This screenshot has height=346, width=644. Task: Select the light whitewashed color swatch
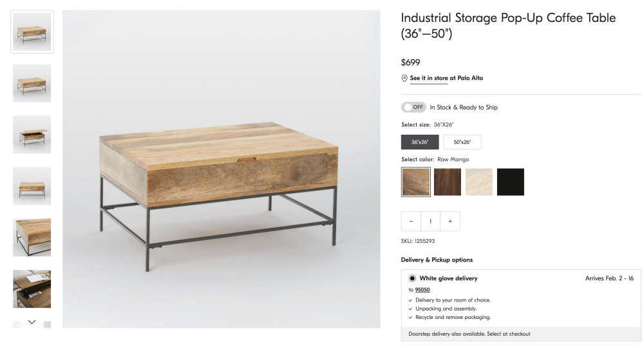click(479, 182)
